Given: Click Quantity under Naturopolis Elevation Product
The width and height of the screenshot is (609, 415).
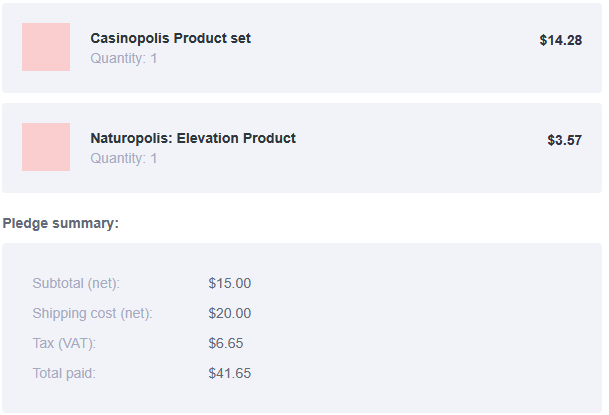Looking at the screenshot, I should (124, 158).
